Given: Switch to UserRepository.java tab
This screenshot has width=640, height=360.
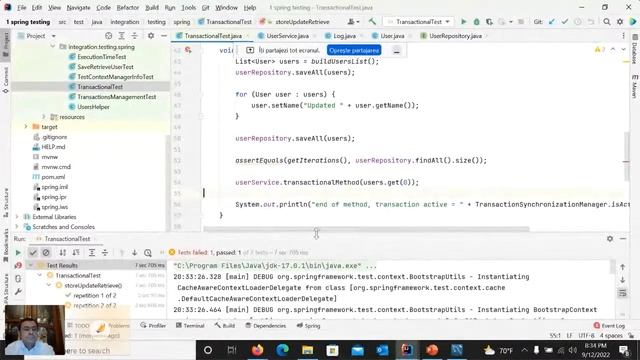Looking at the screenshot, I should click(455, 36).
